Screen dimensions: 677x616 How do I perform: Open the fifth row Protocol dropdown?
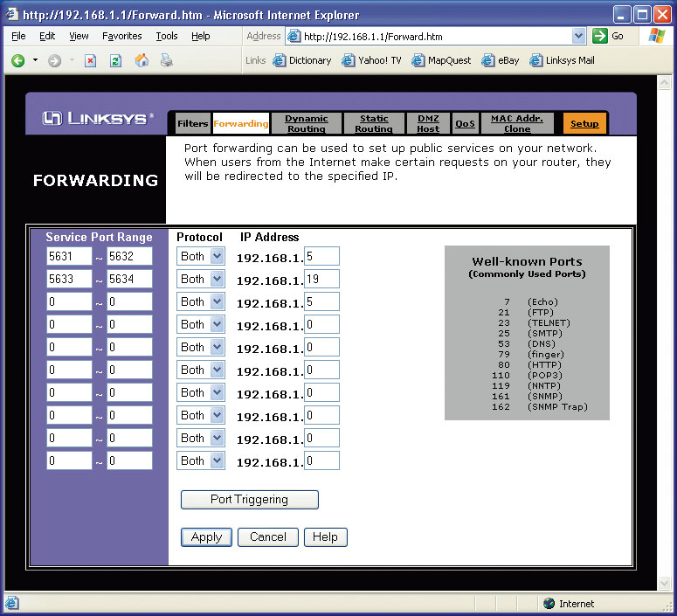point(218,347)
